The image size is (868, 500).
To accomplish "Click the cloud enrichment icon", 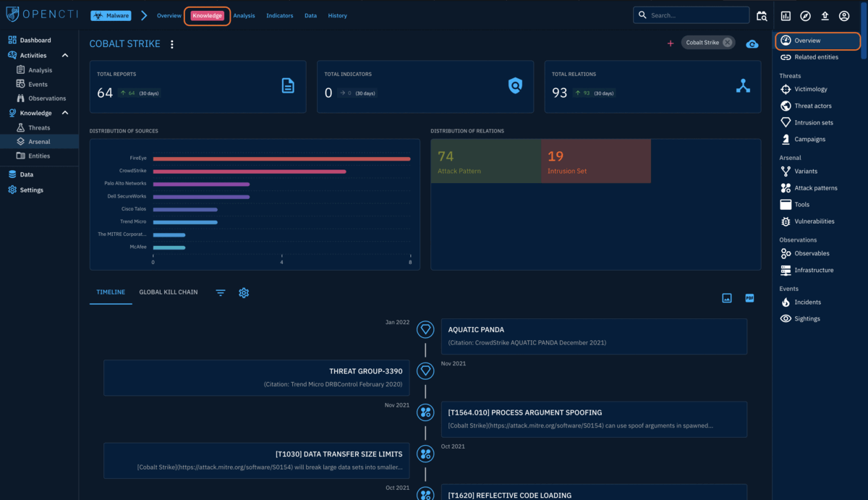I will pyautogui.click(x=752, y=44).
